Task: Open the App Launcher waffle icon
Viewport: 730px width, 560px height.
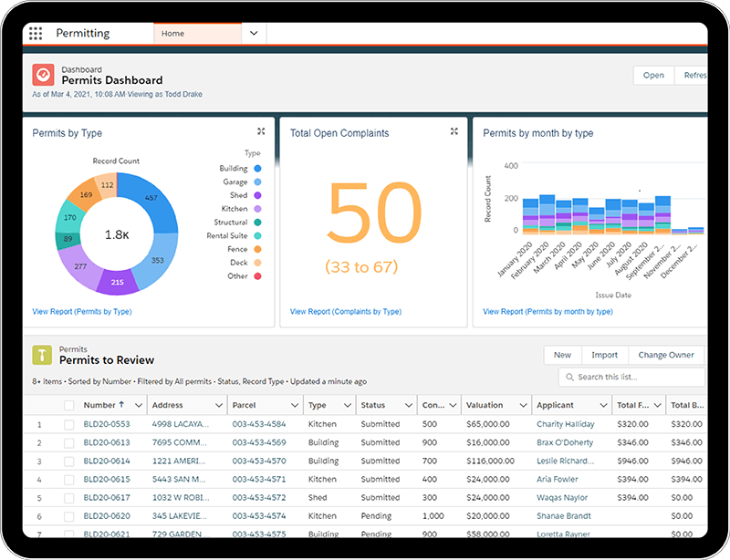Action: tap(36, 33)
